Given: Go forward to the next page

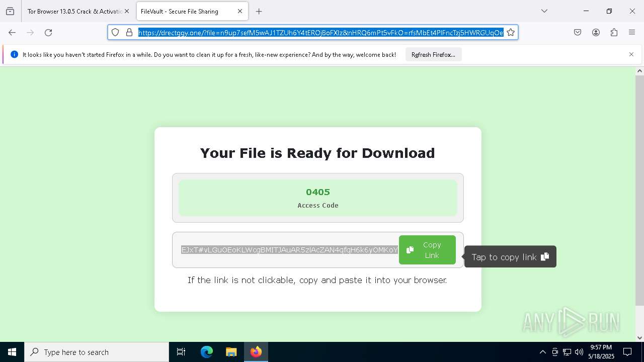Looking at the screenshot, I should (30, 32).
